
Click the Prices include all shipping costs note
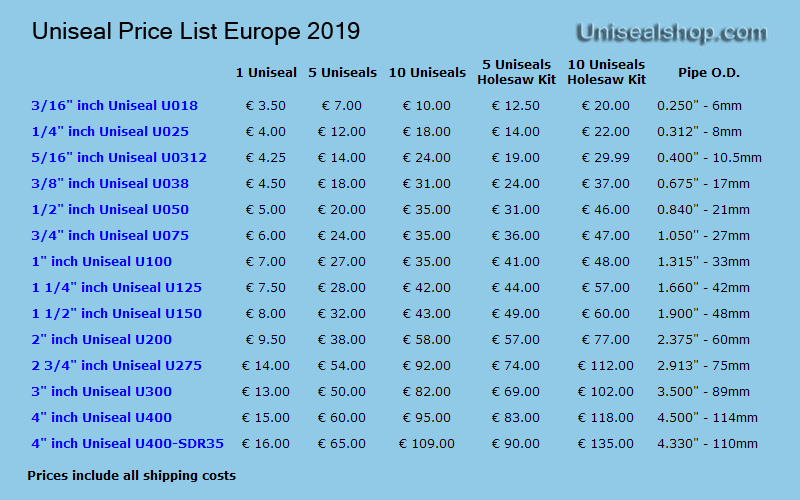(132, 476)
